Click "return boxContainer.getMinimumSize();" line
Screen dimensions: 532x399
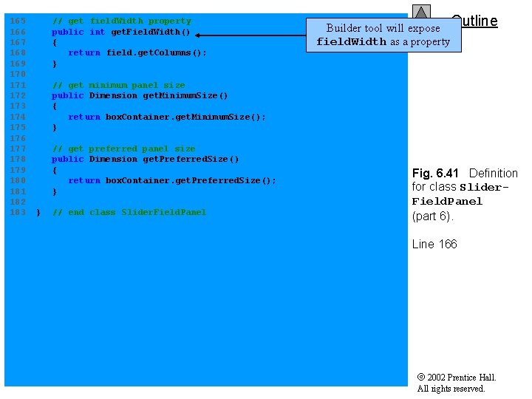[x=167, y=117]
